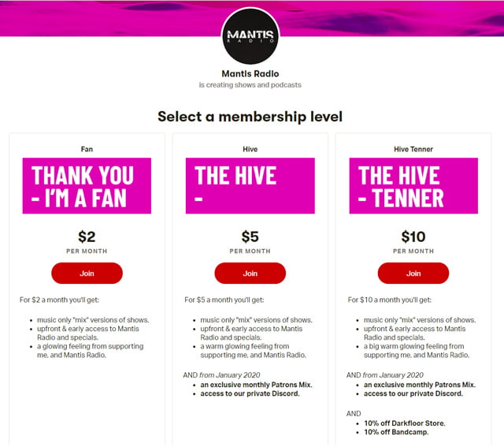The width and height of the screenshot is (504, 447).
Task: Click the $10 per month price
Action: tap(413, 237)
